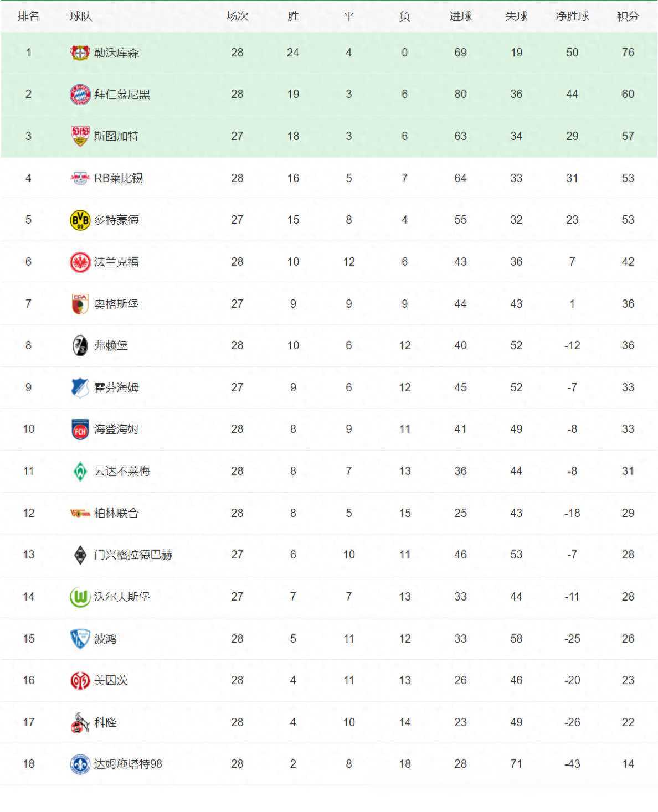Click the Eintracht Frankfurt eagle logo
Viewport: 658px width, 812px height.
(x=80, y=262)
